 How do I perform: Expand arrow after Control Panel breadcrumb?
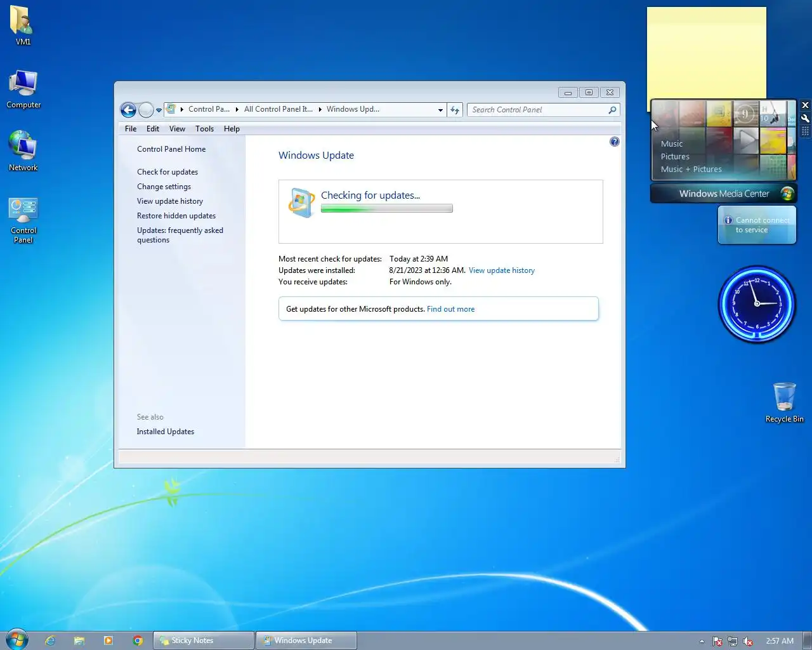tap(237, 110)
